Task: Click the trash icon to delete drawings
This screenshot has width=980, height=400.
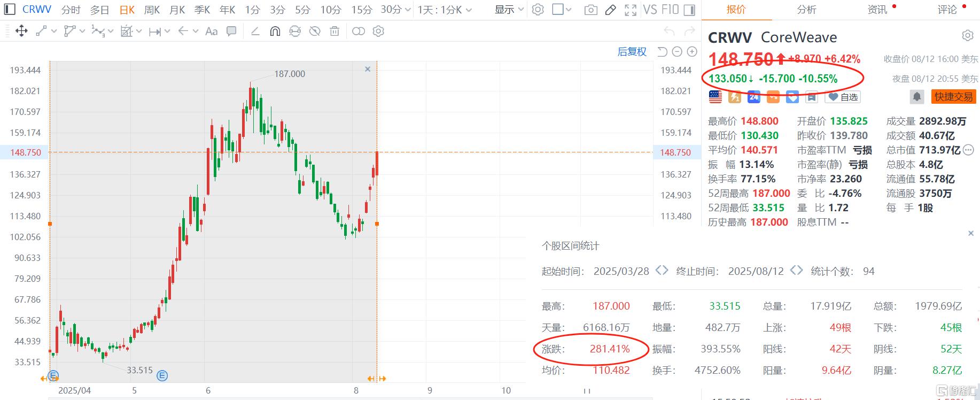Action: click(335, 32)
